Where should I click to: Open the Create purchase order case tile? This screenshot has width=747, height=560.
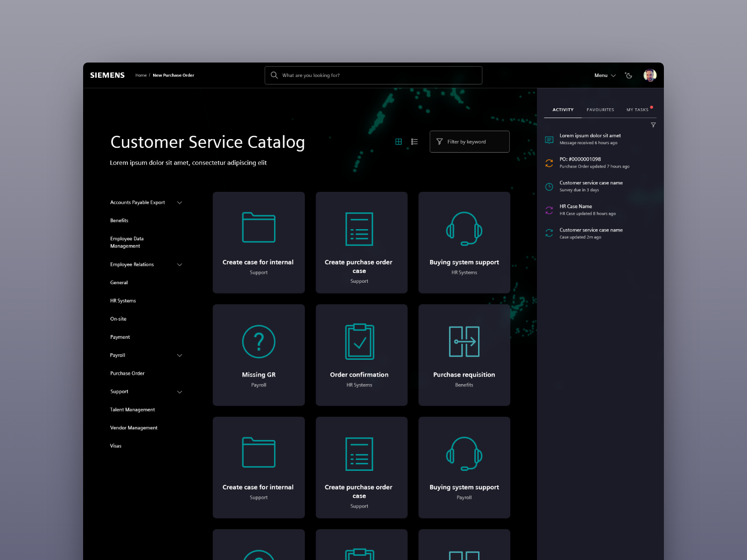[x=361, y=243]
